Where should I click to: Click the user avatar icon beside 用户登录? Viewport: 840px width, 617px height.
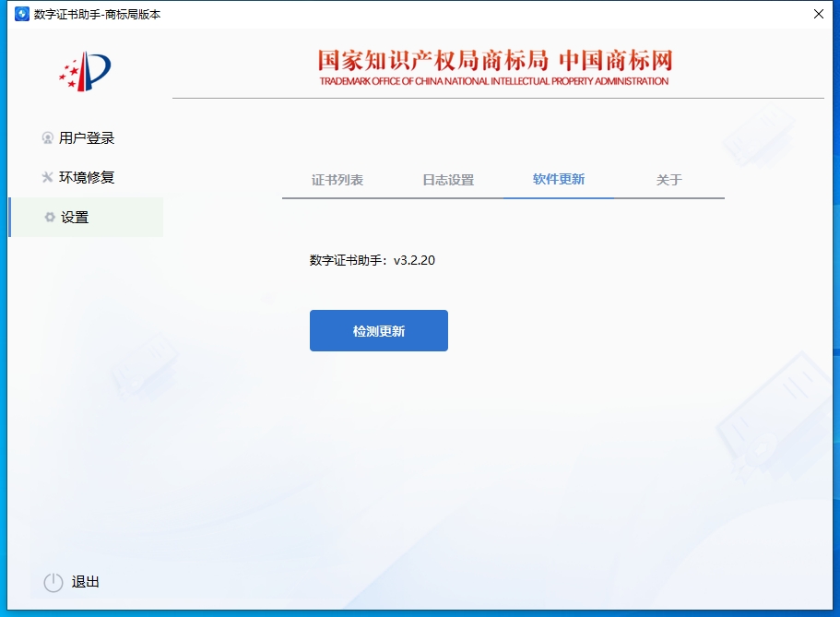(x=48, y=138)
